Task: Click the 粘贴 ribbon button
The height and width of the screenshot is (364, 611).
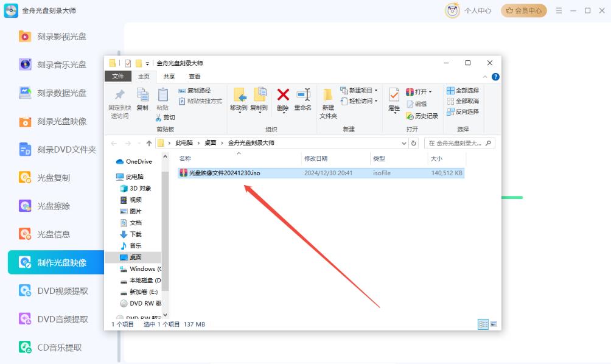Action: pyautogui.click(x=162, y=99)
